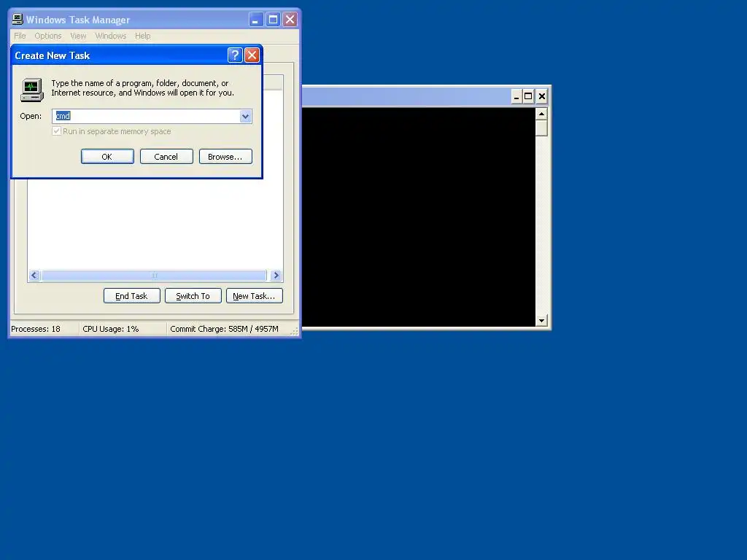
Task: Click the New Task... button
Action: pyautogui.click(x=255, y=296)
